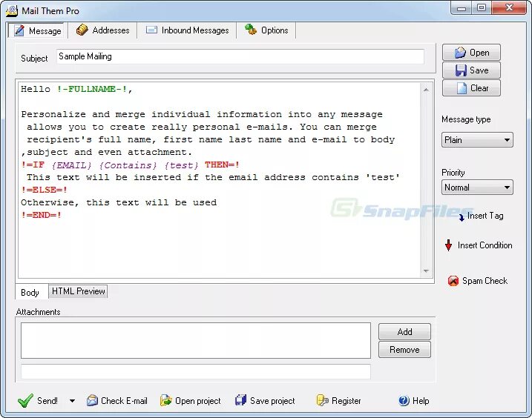Image resolution: width=532 pixels, height=418 pixels.
Task: Minimize the Mail Them Pro window
Action: [x=462, y=8]
